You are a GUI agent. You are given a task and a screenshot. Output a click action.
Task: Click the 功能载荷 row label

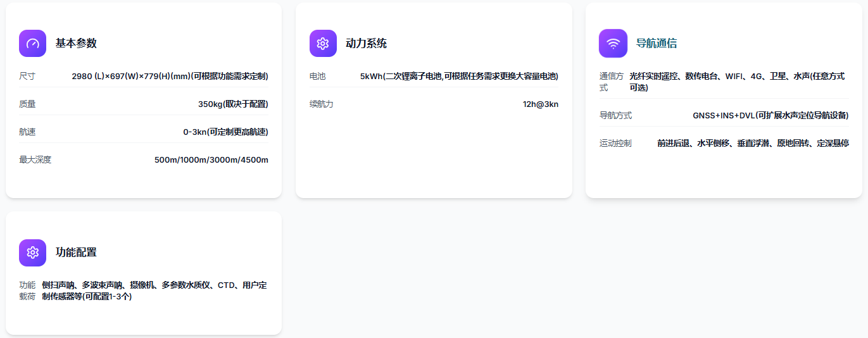[27, 291]
